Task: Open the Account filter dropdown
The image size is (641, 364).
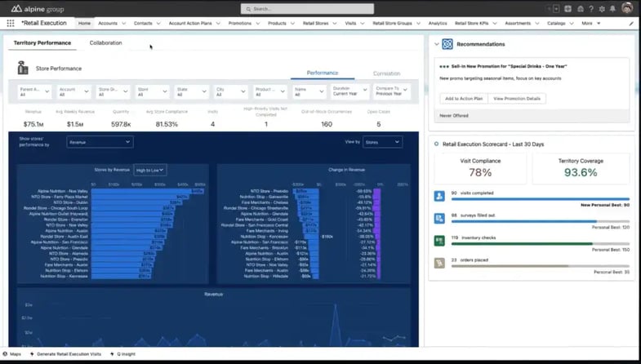Action: click(x=74, y=91)
